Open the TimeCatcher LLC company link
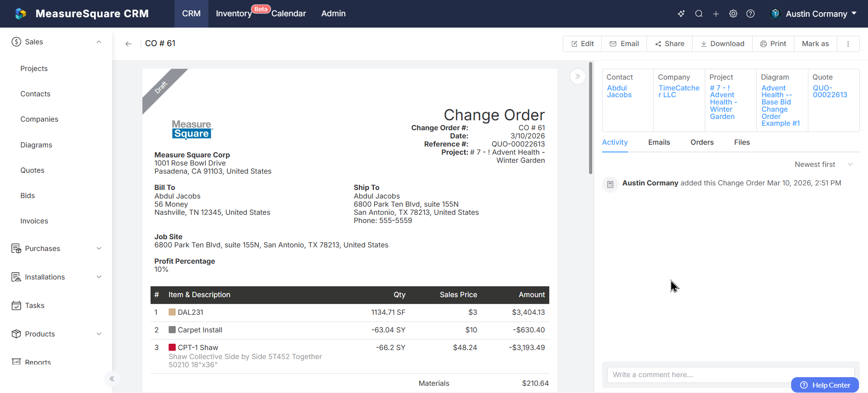This screenshot has width=868, height=393. coord(679,91)
